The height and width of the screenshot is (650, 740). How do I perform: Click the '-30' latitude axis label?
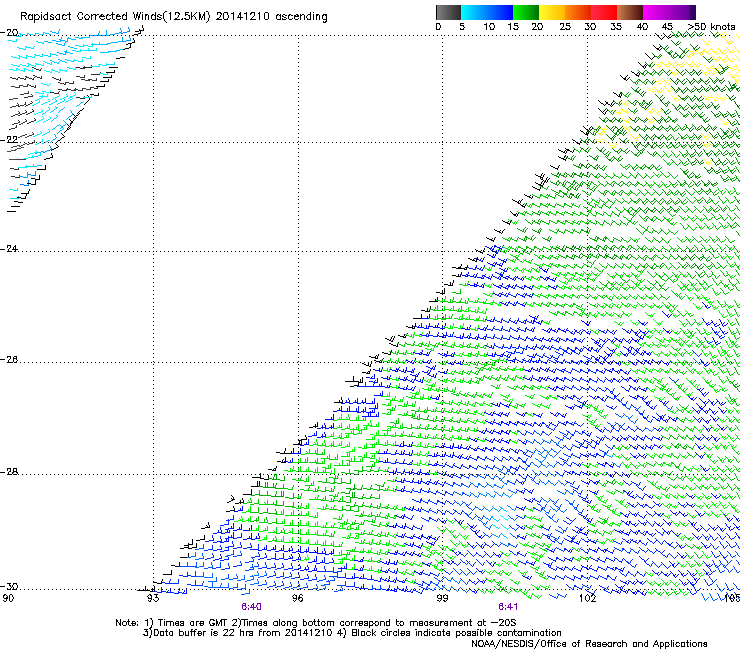(9, 587)
